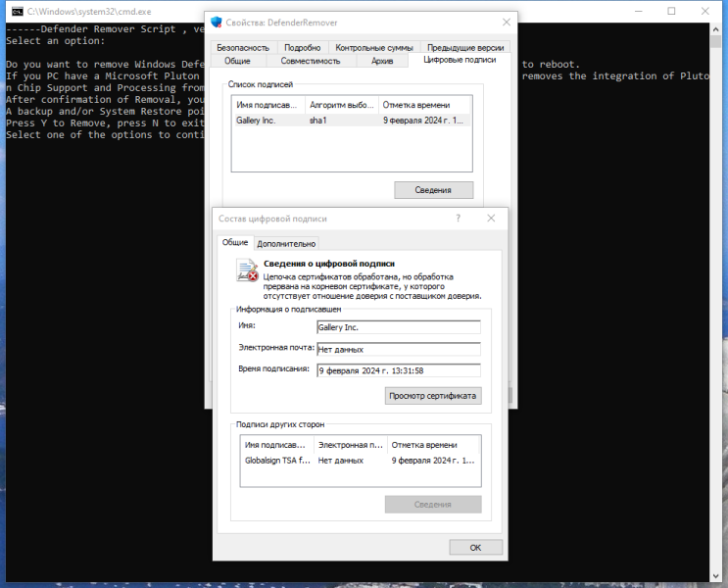
Task: Click the digital signature certificate error icon
Action: point(247,270)
